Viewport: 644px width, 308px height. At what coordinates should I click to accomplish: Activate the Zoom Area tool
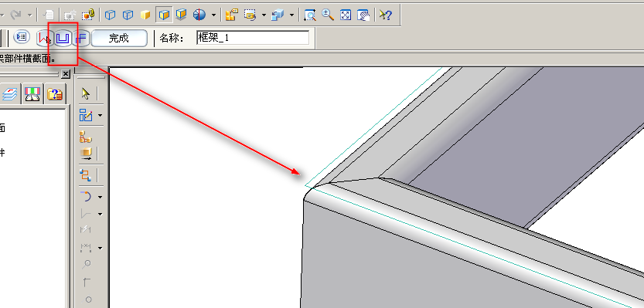point(310,15)
